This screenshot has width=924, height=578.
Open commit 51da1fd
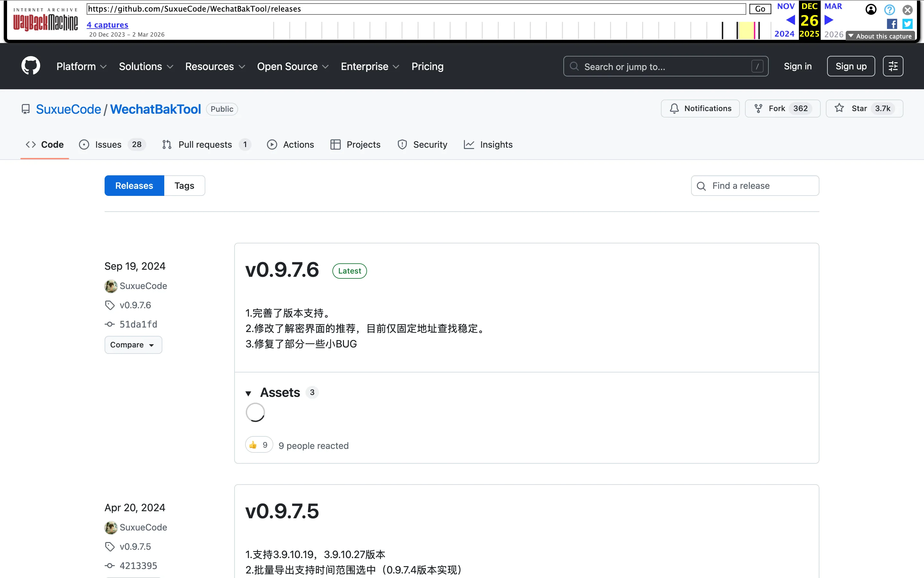pyautogui.click(x=138, y=324)
